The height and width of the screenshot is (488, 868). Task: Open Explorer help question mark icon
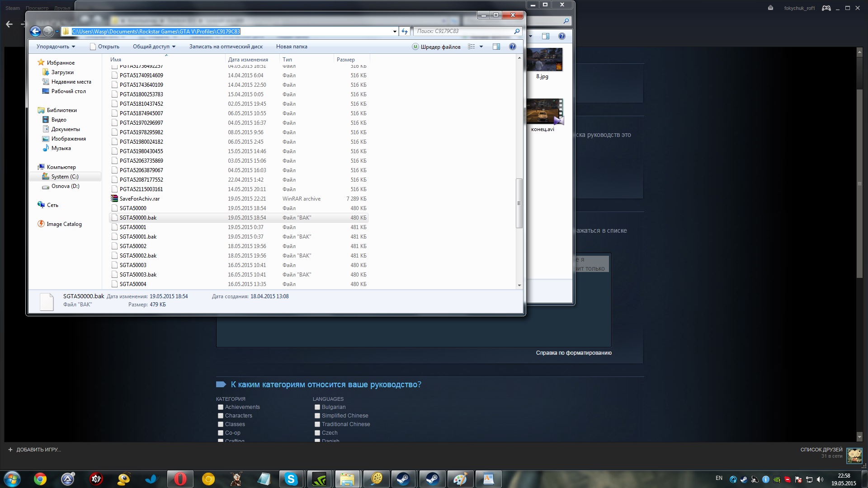pyautogui.click(x=512, y=47)
